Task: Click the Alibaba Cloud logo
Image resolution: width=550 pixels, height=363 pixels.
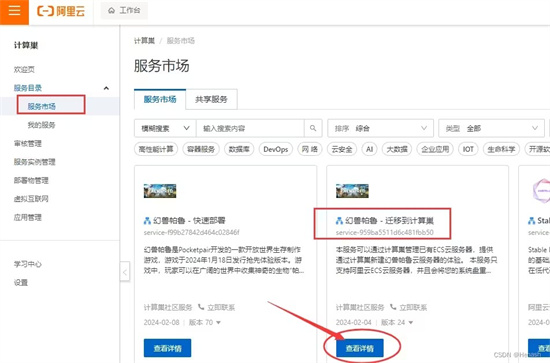Action: coord(61,11)
